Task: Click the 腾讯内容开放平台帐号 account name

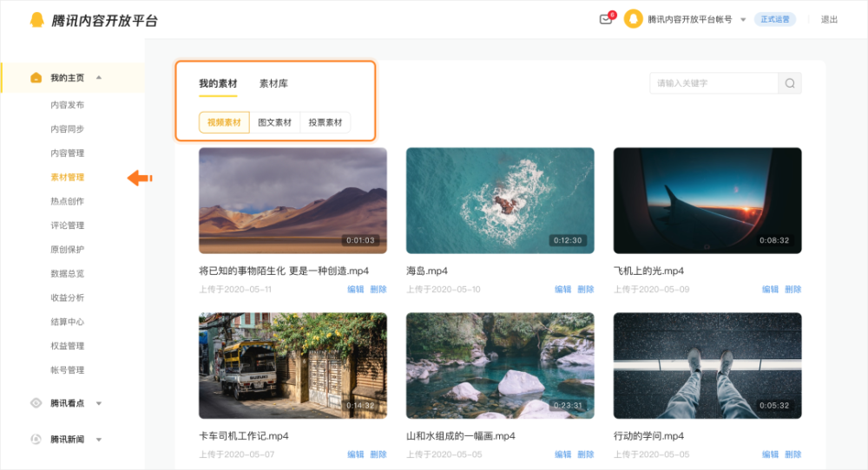Action: 690,19
